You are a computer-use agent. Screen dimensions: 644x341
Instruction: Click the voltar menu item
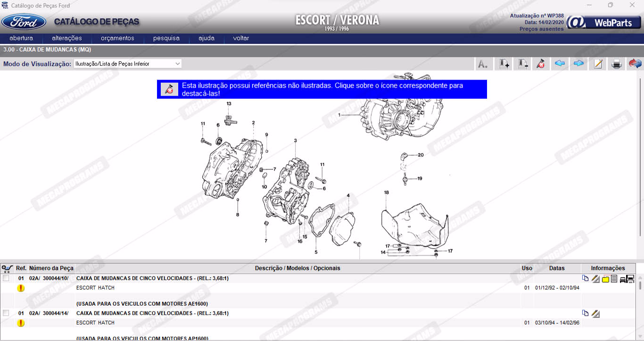point(241,38)
